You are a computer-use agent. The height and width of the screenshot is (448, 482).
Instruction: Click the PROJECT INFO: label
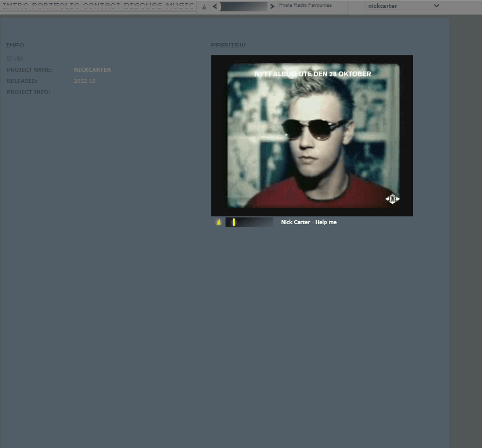click(28, 92)
